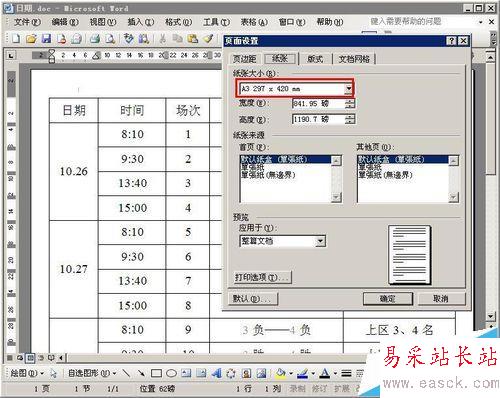Click the table cell containing 10.26

pos(74,171)
